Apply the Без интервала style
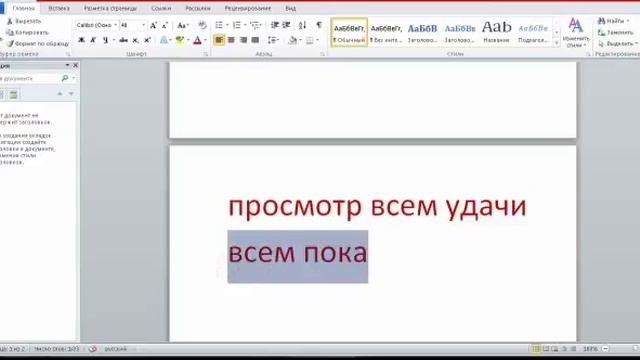The height and width of the screenshot is (360, 640). [x=386, y=32]
